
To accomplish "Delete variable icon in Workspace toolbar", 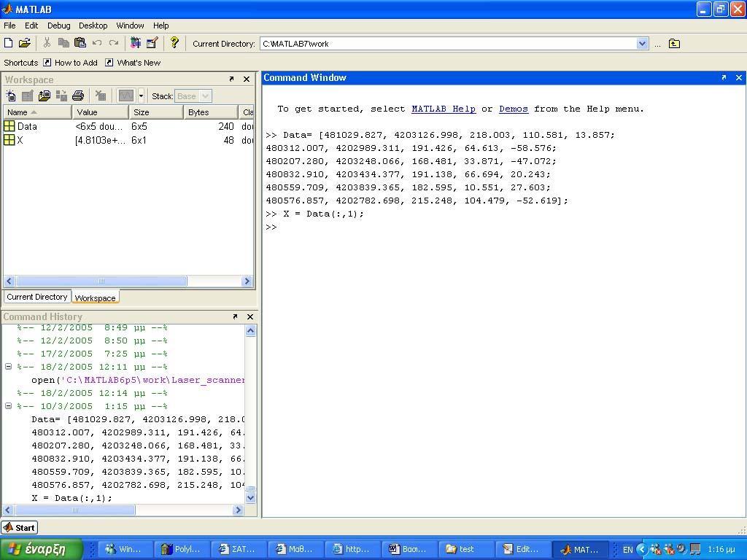I will click(101, 96).
